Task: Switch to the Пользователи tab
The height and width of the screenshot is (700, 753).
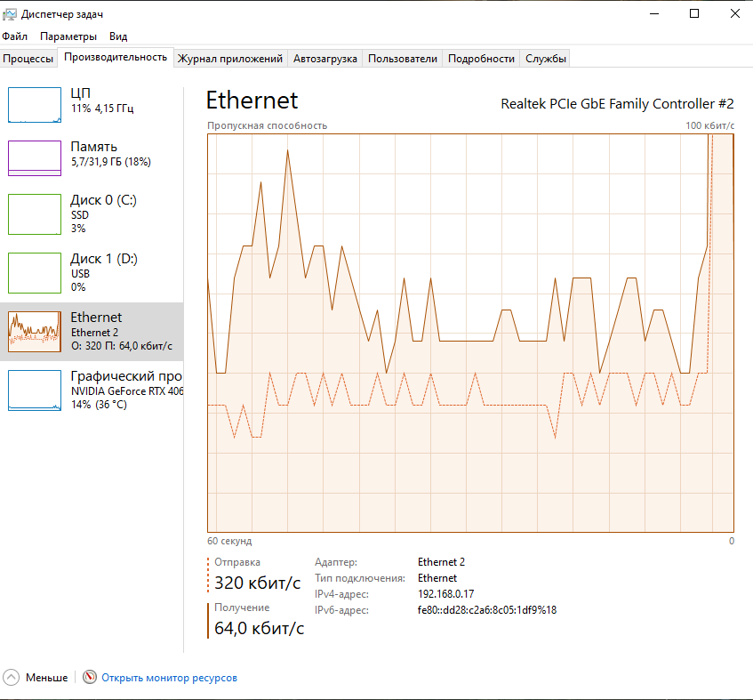Action: (x=403, y=59)
